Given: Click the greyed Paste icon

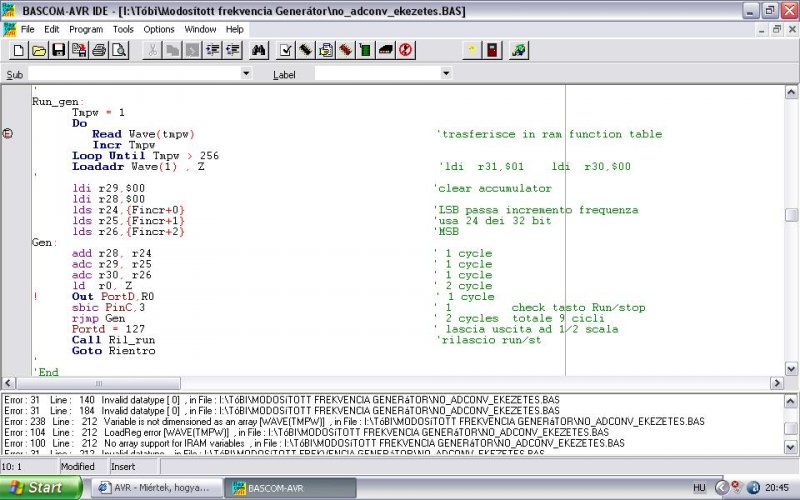Looking at the screenshot, I should coord(192,50).
